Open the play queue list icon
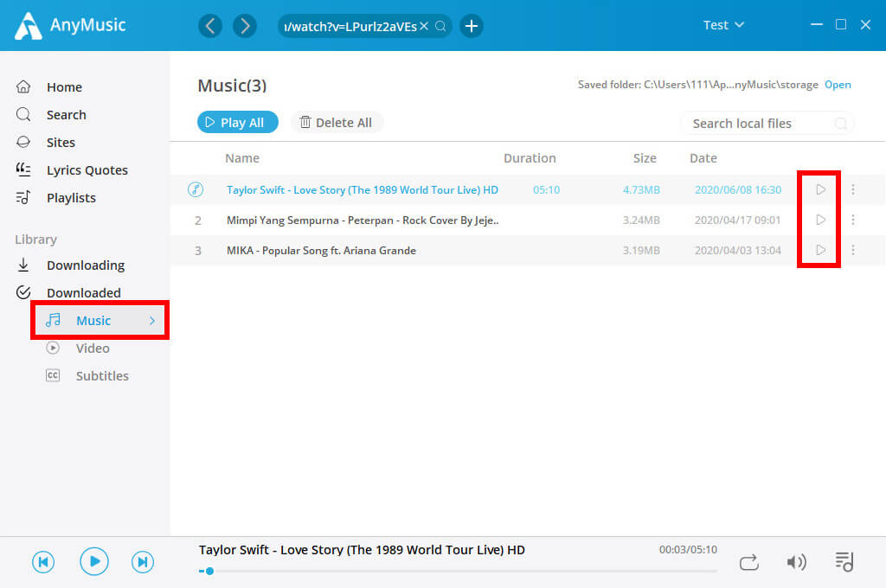Viewport: 886px width, 588px height. tap(844, 561)
